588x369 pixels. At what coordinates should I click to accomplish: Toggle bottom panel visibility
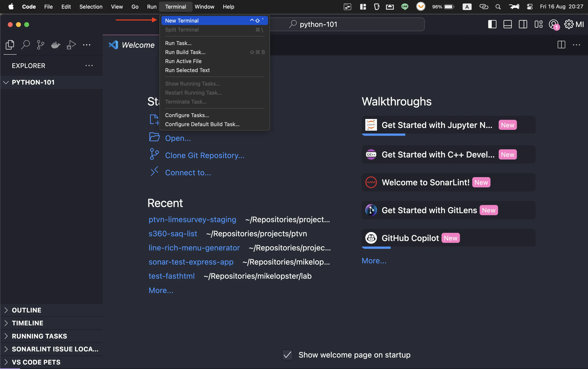(507, 24)
